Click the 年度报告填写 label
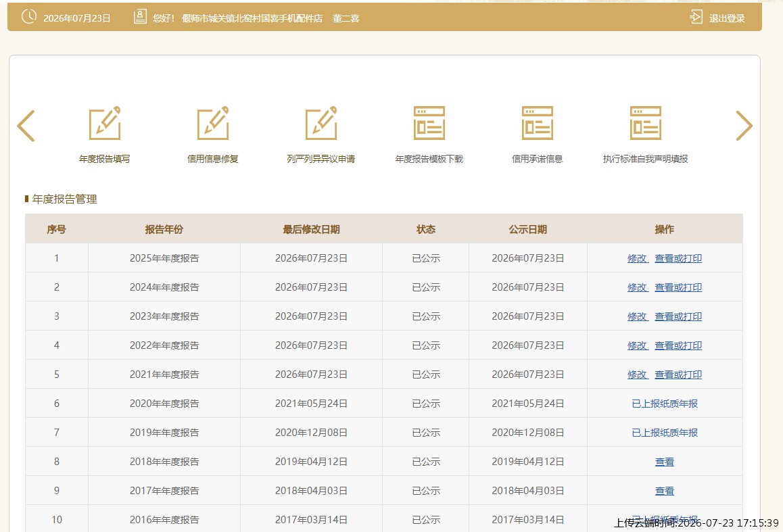 point(104,159)
